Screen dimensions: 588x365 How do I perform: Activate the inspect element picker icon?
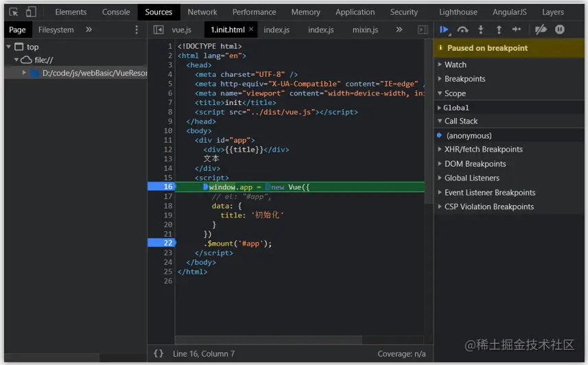(x=14, y=12)
